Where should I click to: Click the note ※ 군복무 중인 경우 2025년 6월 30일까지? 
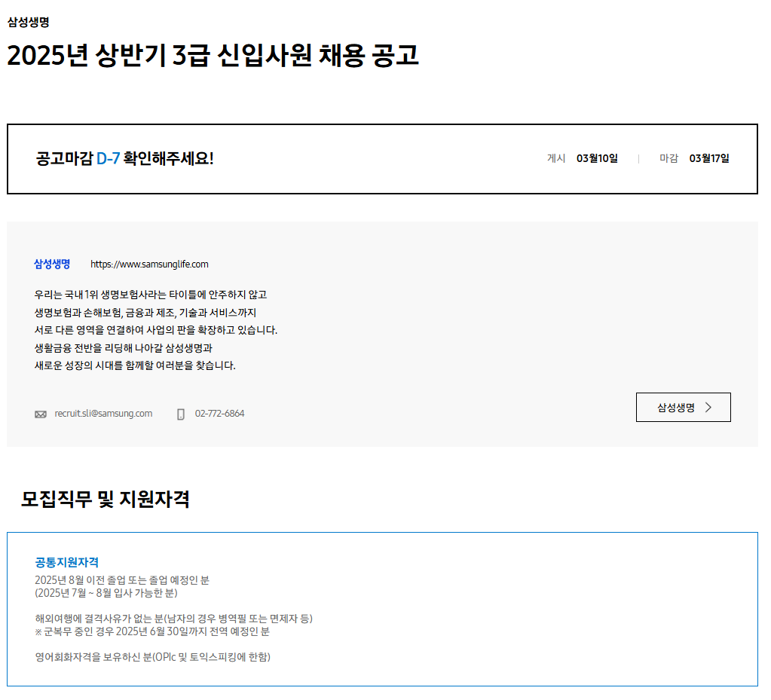[x=152, y=631]
